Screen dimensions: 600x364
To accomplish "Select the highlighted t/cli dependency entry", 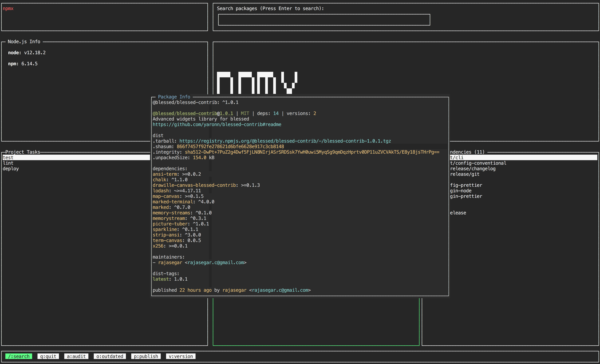I will [457, 157].
